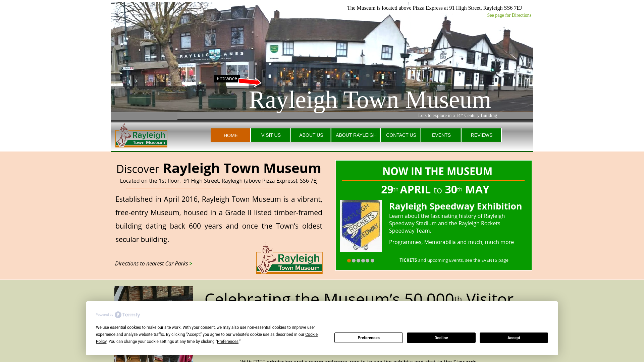Select the fourth carousel dot
This screenshot has height=362, width=644.
pyautogui.click(x=363, y=260)
